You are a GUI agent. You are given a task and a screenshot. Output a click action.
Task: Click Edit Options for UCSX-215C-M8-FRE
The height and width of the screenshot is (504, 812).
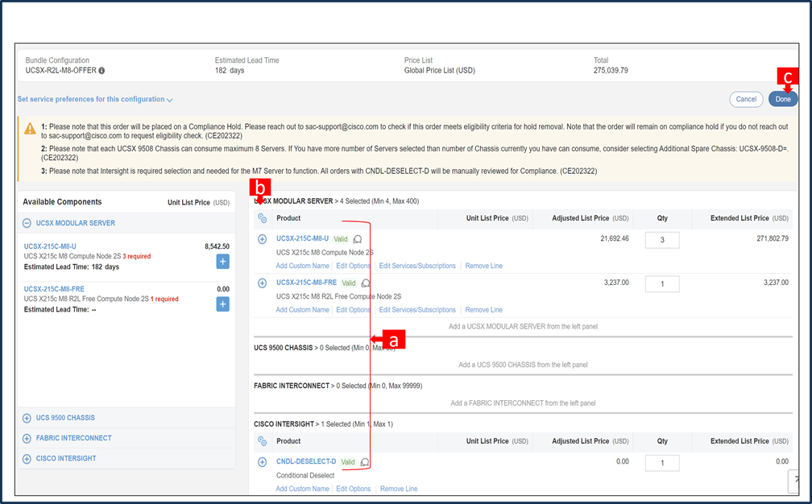(353, 310)
